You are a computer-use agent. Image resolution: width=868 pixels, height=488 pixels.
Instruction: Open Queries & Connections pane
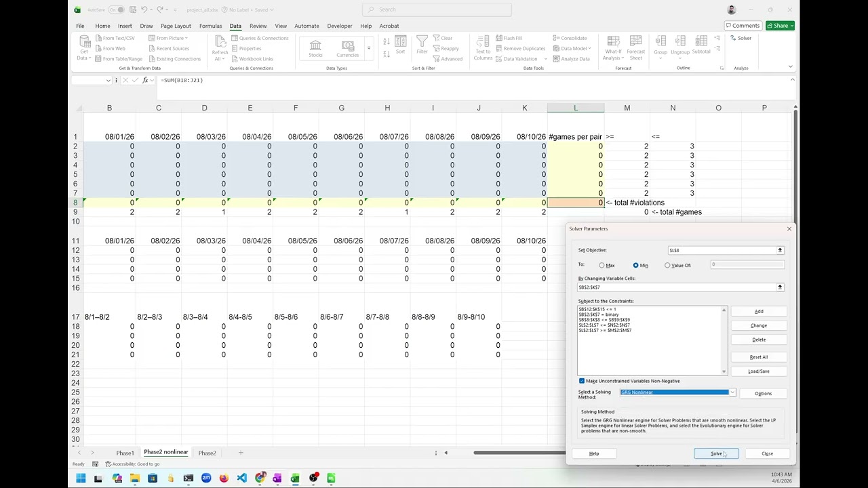pos(260,38)
